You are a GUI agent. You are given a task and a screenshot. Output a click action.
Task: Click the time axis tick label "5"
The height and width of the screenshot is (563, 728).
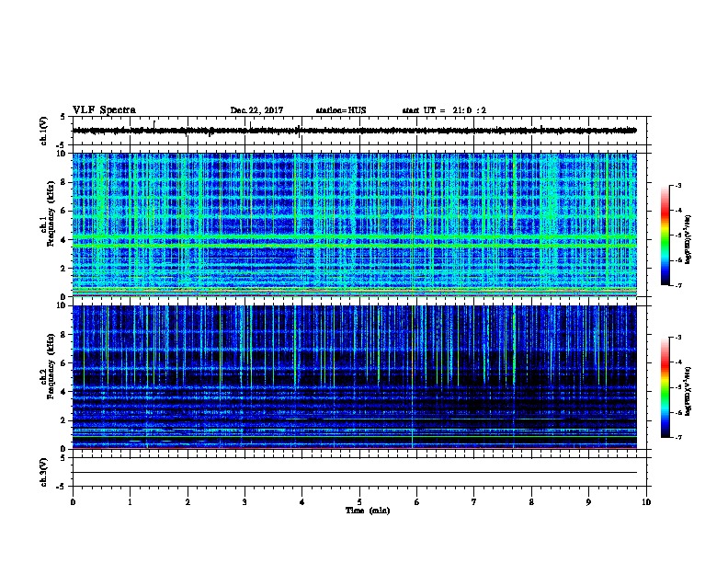359,502
